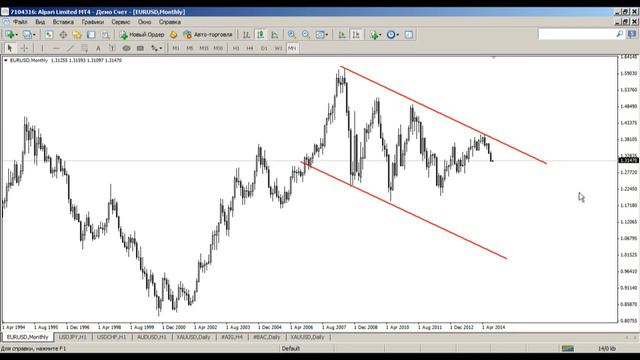Click the chart windows tile icon after zoom out
This screenshot has height=360, width=640.
click(x=320, y=35)
